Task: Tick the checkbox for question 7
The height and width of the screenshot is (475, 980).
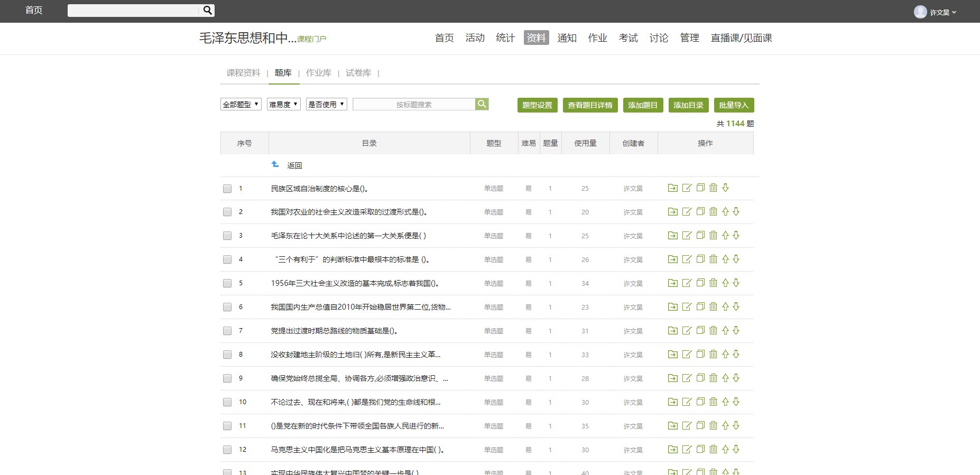Action: [227, 331]
